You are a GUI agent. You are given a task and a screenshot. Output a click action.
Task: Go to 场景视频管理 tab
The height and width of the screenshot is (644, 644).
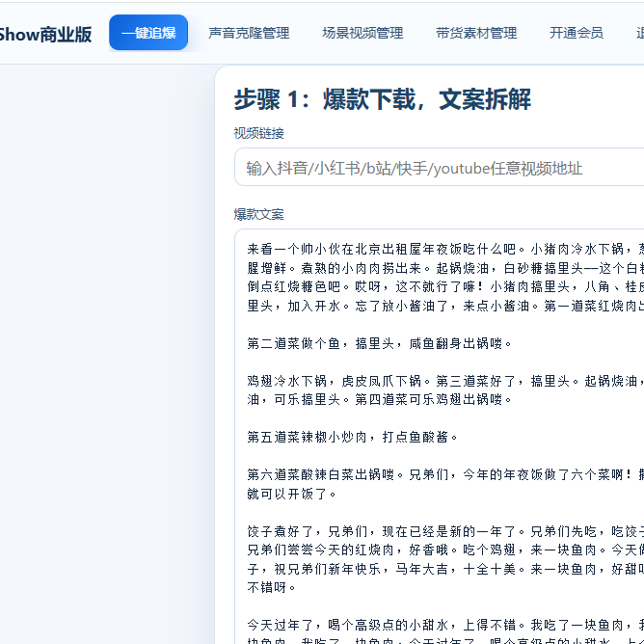click(x=362, y=33)
